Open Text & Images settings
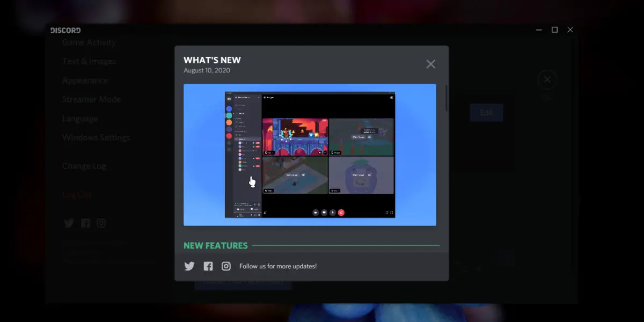 coord(89,61)
